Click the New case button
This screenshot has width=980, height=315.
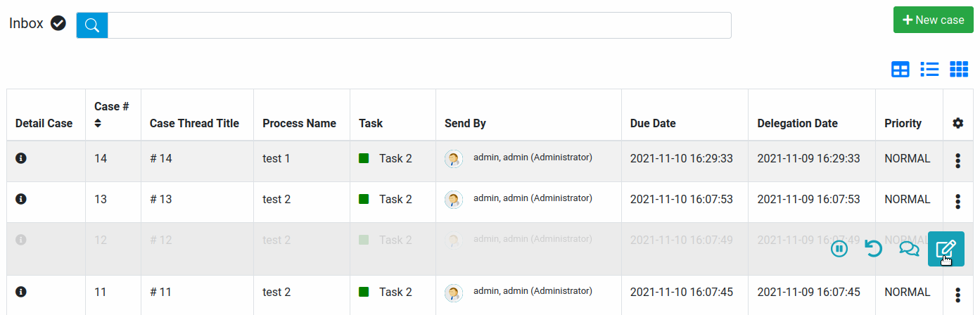933,20
